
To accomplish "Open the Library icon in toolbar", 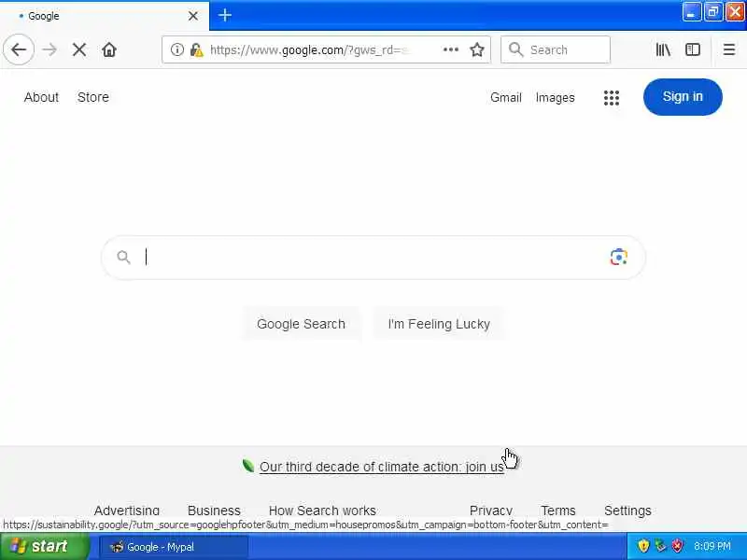I will tap(663, 49).
